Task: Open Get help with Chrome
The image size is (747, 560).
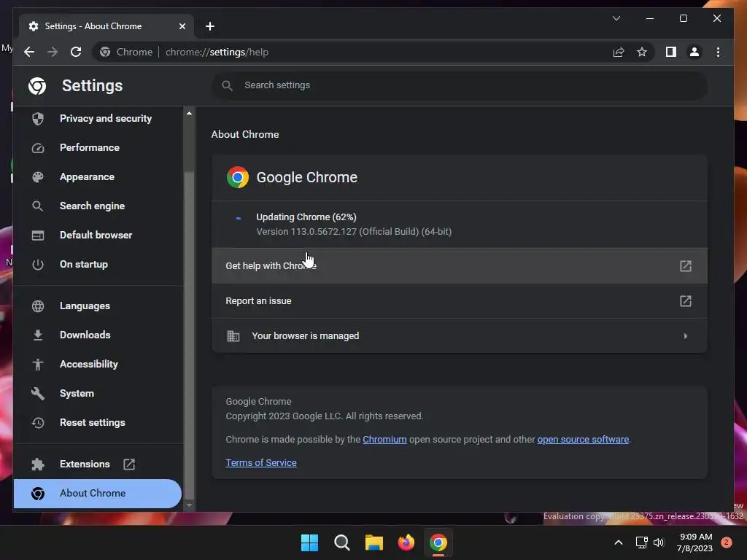Action: [460, 265]
